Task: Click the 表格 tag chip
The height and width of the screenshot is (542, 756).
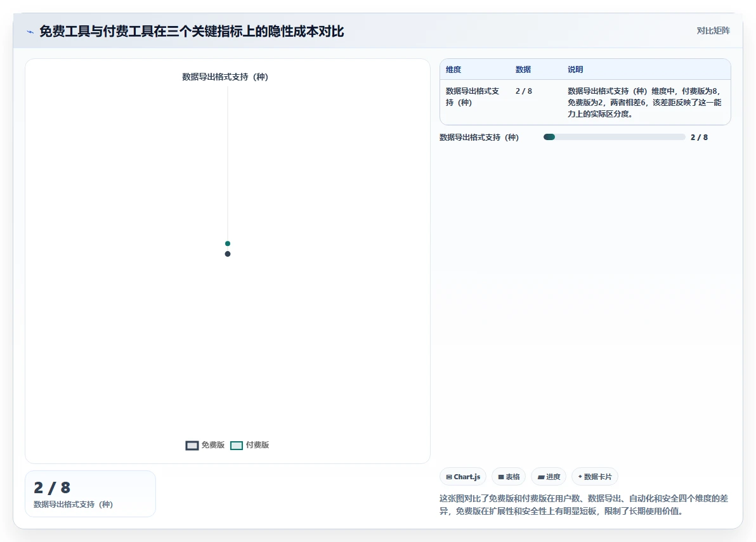Action: [509, 477]
